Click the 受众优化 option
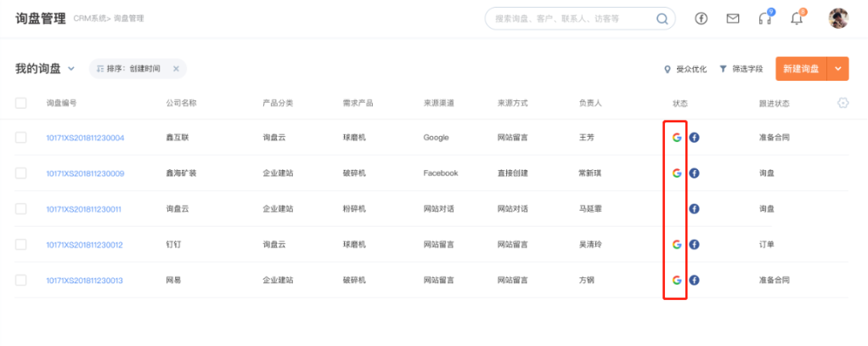 [685, 69]
